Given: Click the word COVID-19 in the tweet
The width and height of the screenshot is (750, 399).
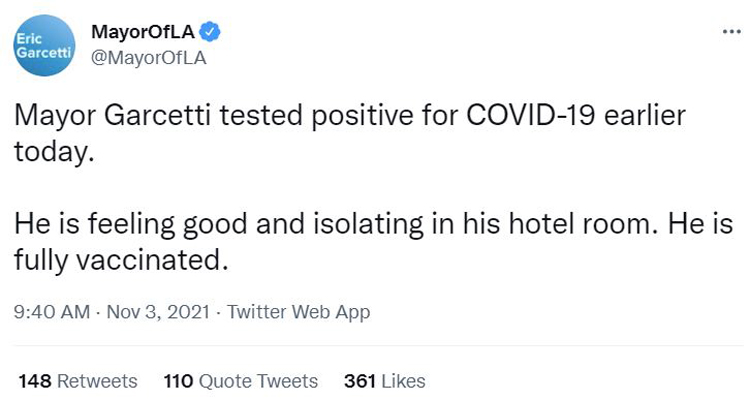Looking at the screenshot, I should point(530,115).
